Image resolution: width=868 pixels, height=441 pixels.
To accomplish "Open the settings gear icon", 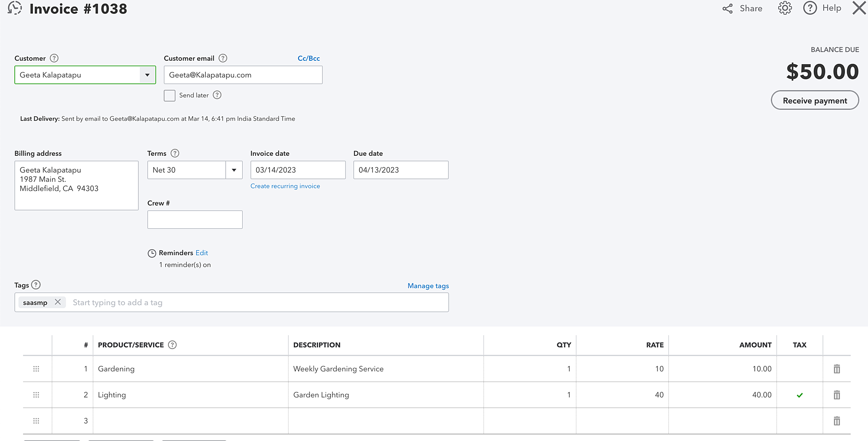I will tap(785, 8).
